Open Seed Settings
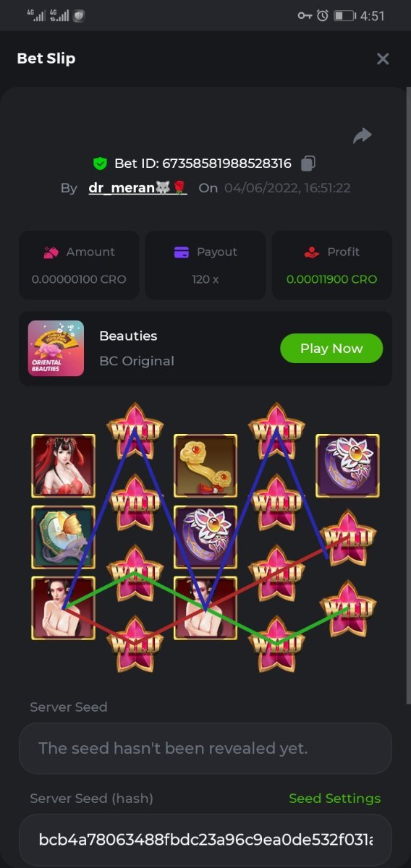This screenshot has height=868, width=411. coord(334,799)
